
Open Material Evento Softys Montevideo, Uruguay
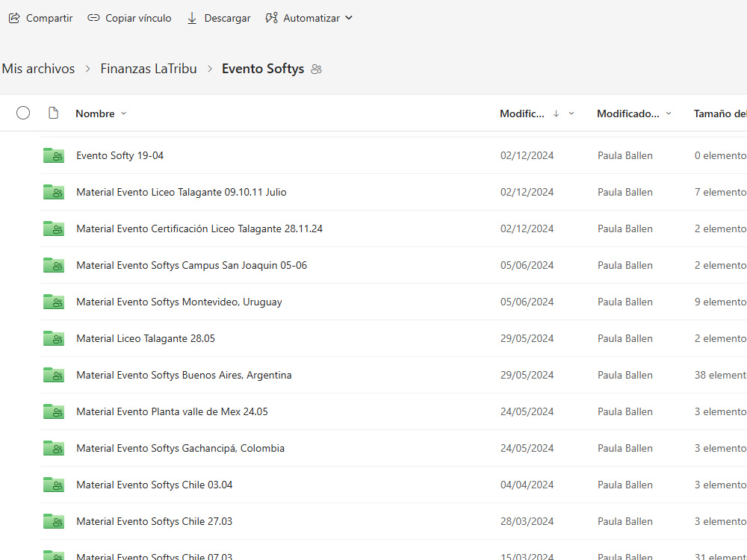pos(179,302)
